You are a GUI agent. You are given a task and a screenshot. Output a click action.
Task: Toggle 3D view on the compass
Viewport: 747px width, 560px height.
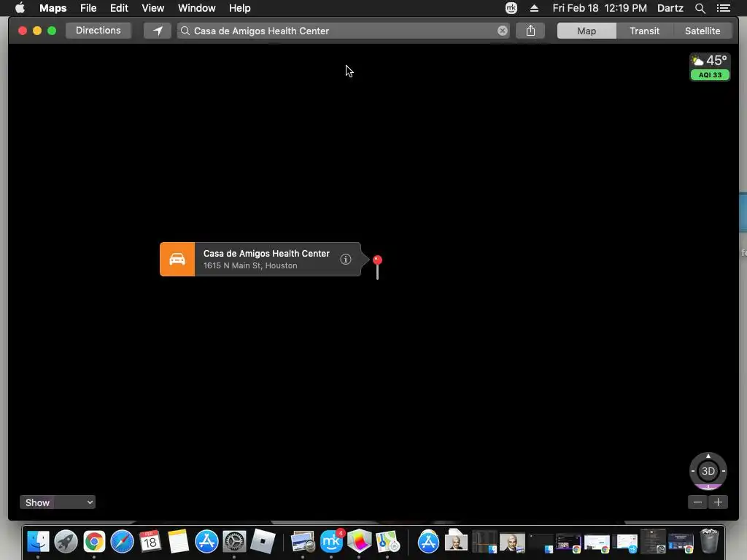pyautogui.click(x=708, y=471)
